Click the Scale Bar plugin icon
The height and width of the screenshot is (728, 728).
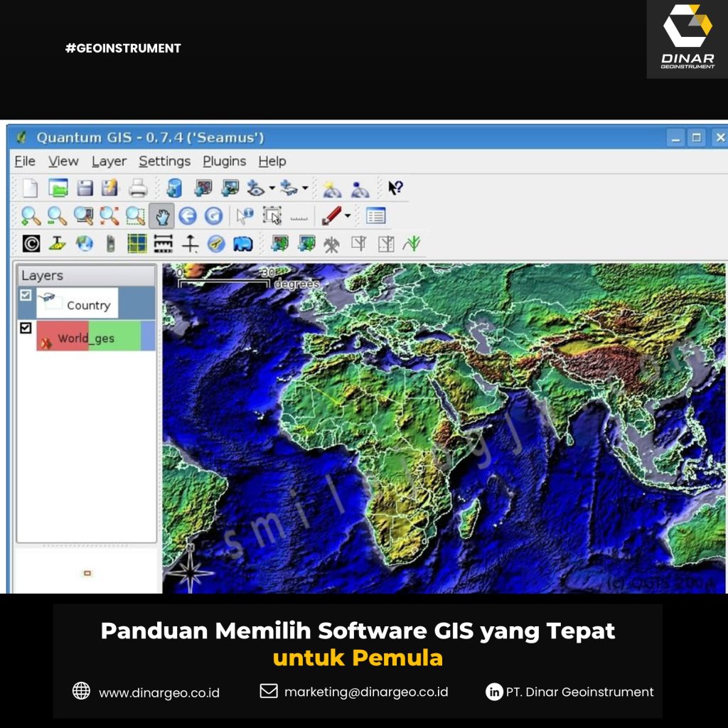point(164,244)
